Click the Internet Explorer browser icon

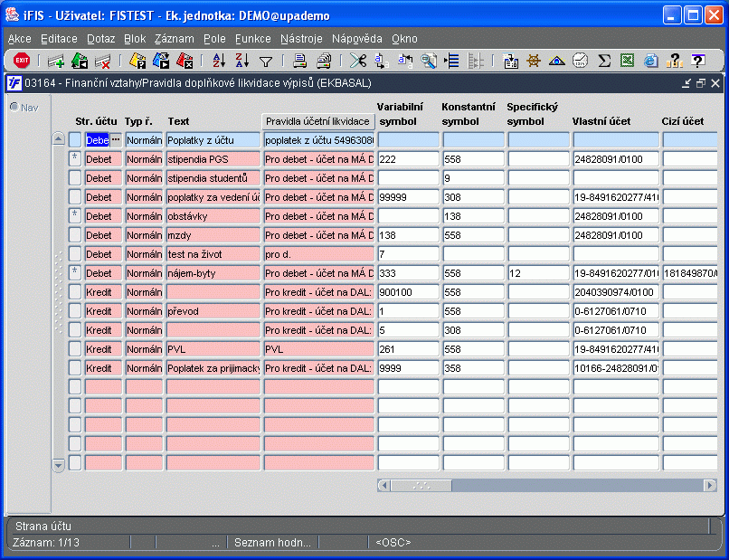click(x=650, y=61)
